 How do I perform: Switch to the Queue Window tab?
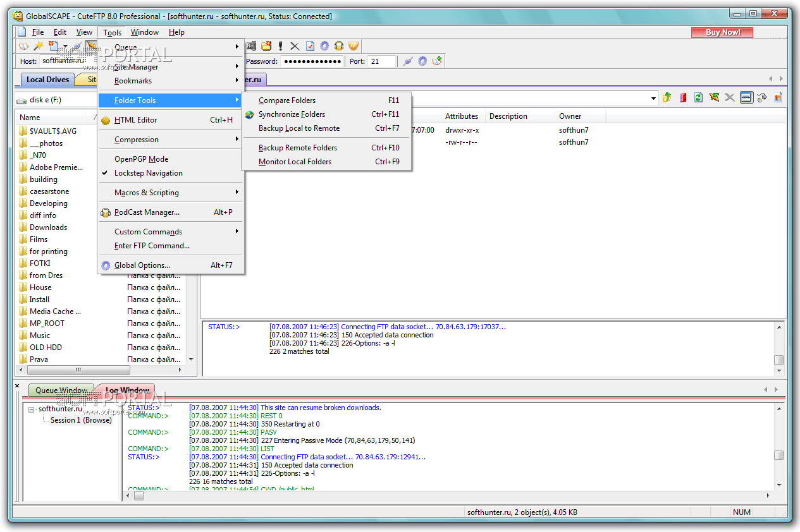[x=61, y=390]
